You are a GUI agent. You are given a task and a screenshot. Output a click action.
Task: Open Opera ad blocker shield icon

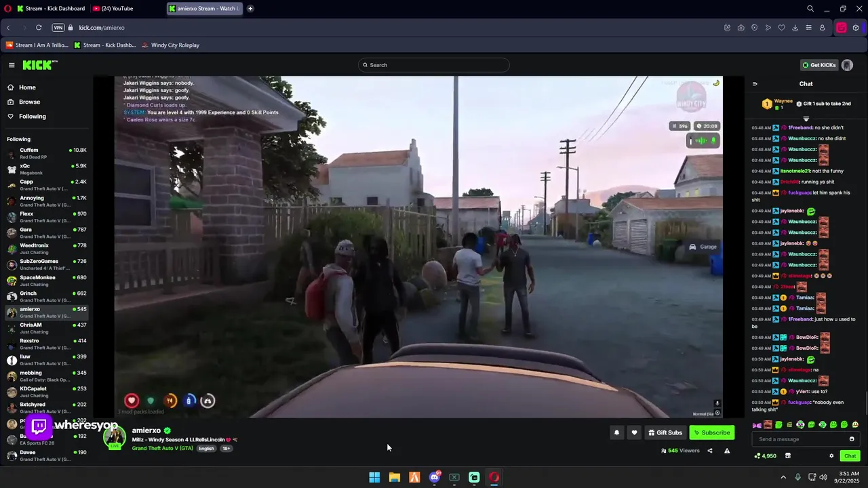pos(754,28)
